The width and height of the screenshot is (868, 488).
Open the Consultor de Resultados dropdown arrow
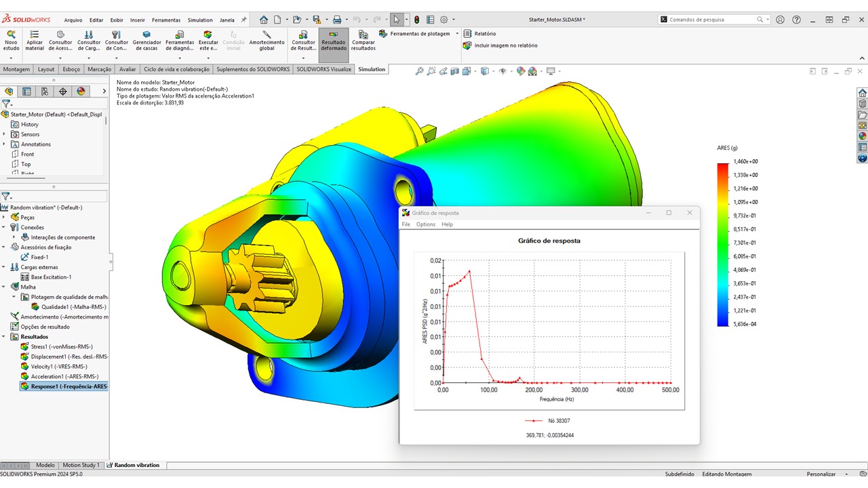303,58
